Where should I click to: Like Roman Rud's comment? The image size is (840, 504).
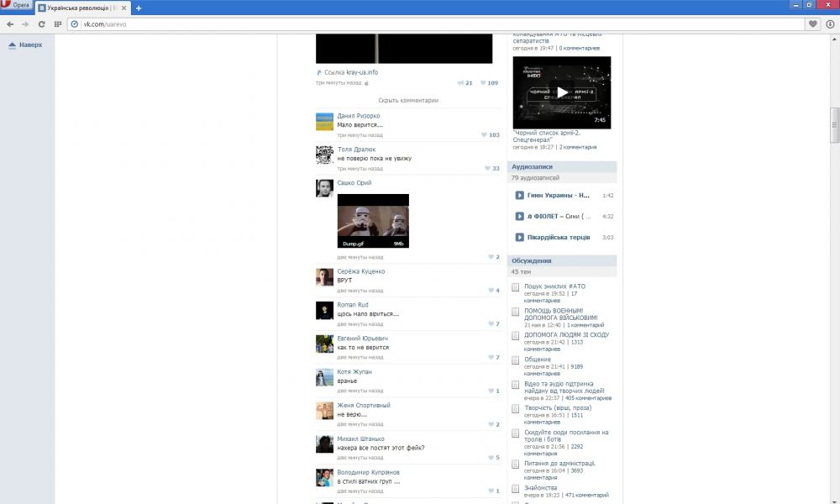pyautogui.click(x=494, y=324)
